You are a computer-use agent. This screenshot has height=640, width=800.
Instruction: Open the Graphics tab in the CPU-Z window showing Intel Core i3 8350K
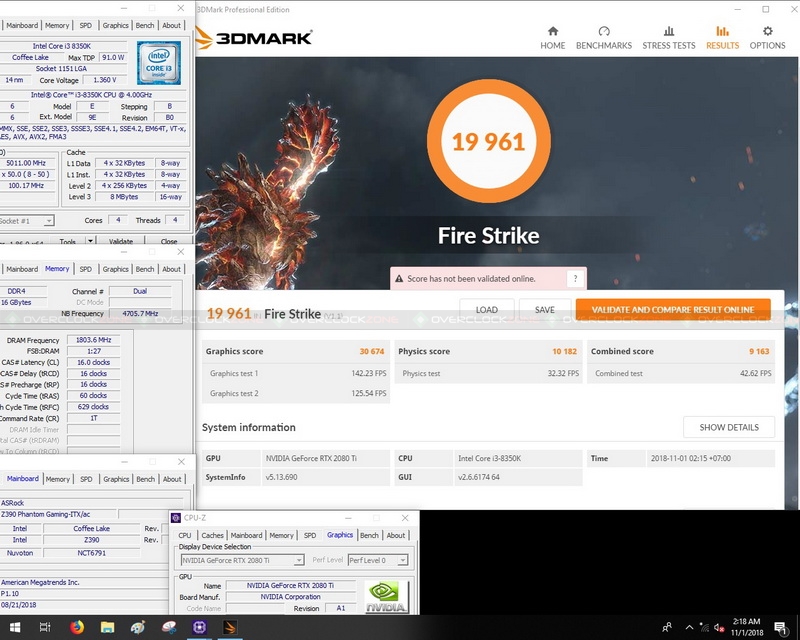pos(115,26)
